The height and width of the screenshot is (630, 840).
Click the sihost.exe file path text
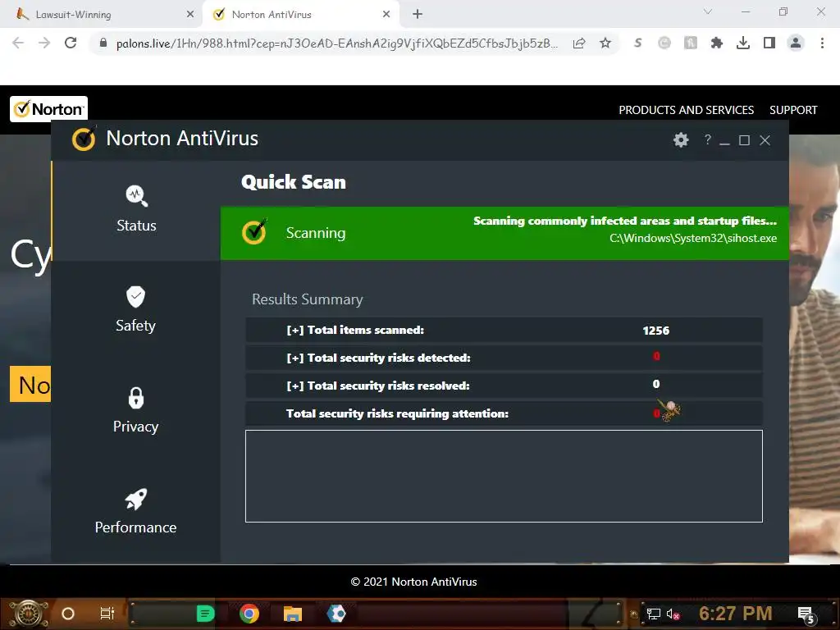(693, 239)
